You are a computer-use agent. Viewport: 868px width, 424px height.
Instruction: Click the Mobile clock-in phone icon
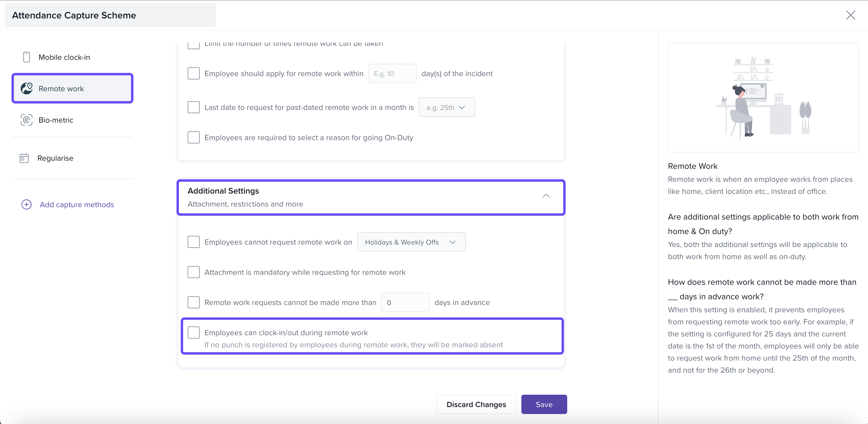tap(27, 57)
